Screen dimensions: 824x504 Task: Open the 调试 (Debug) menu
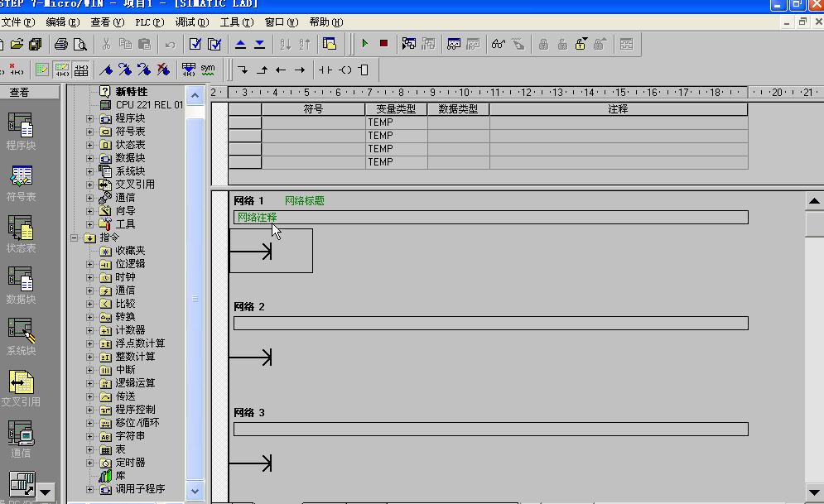pos(191,22)
